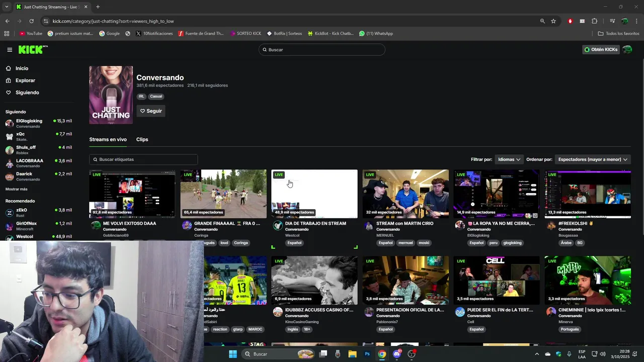Screen dimensions: 644x362
Task: Follow the Conversando category with Seguir
Action: (151, 111)
